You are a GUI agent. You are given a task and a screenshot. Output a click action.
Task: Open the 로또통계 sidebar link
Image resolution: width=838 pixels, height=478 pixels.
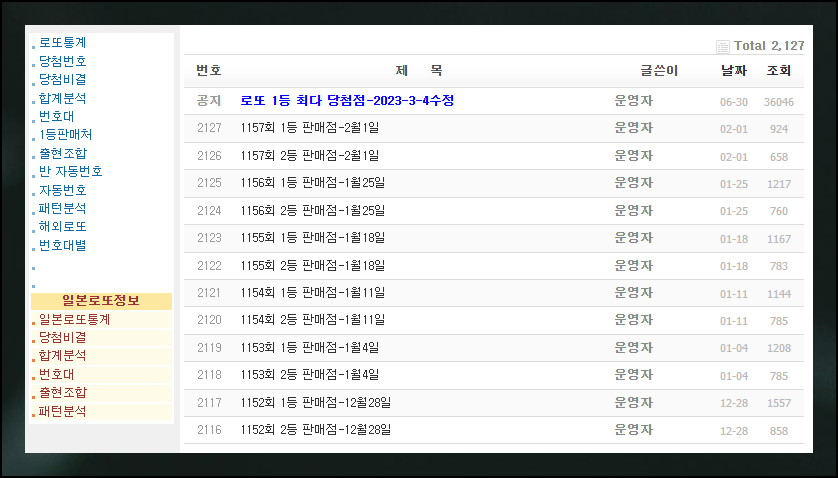coord(63,43)
